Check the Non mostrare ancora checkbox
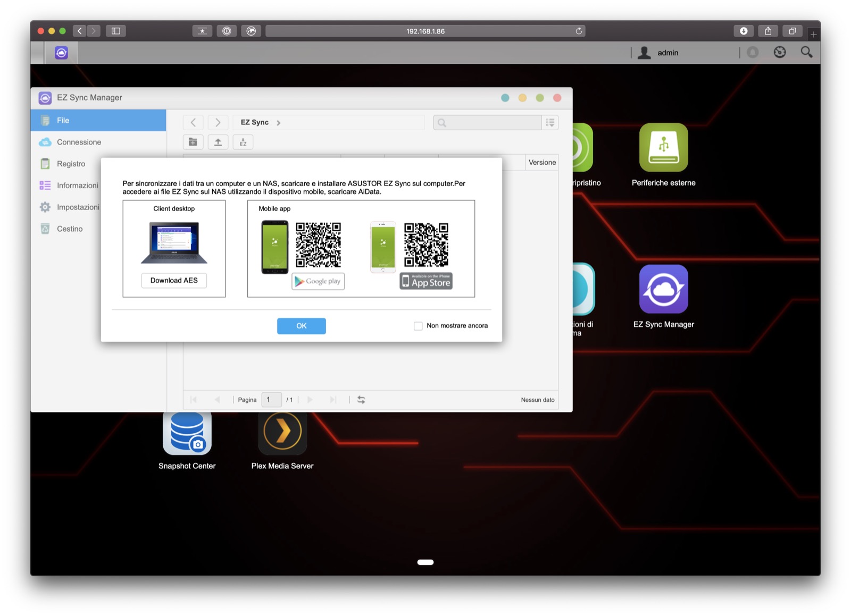This screenshot has width=851, height=616. 418,326
